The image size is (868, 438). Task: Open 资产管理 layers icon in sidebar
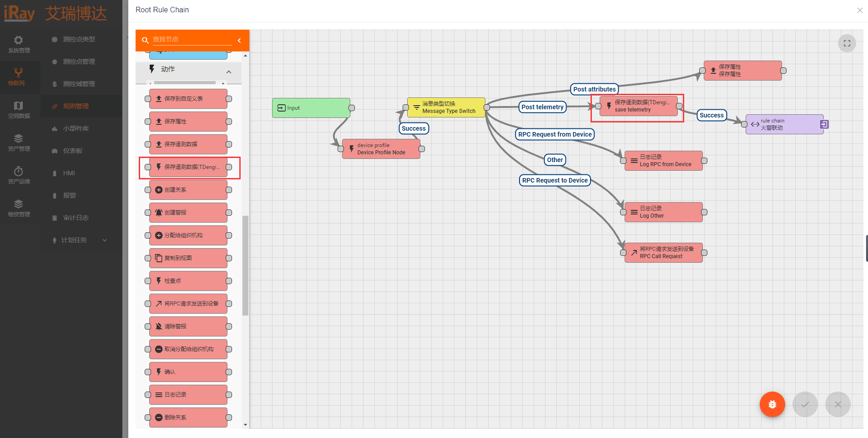pos(18,138)
